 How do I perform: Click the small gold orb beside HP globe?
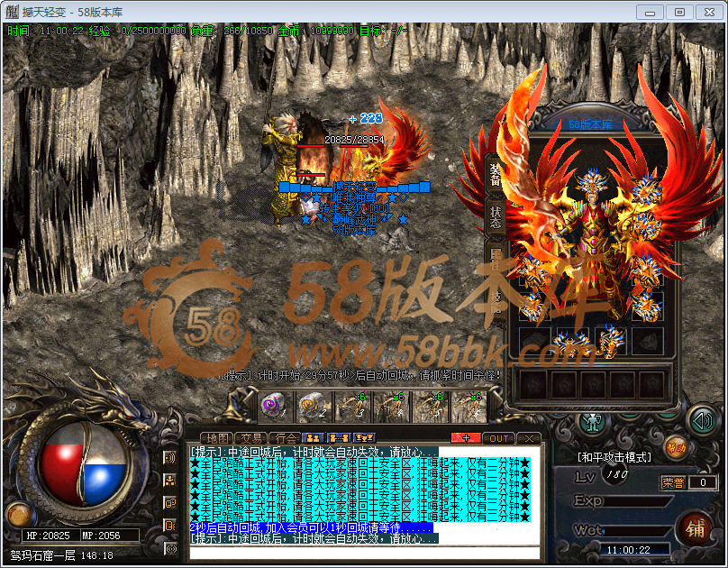[19, 514]
